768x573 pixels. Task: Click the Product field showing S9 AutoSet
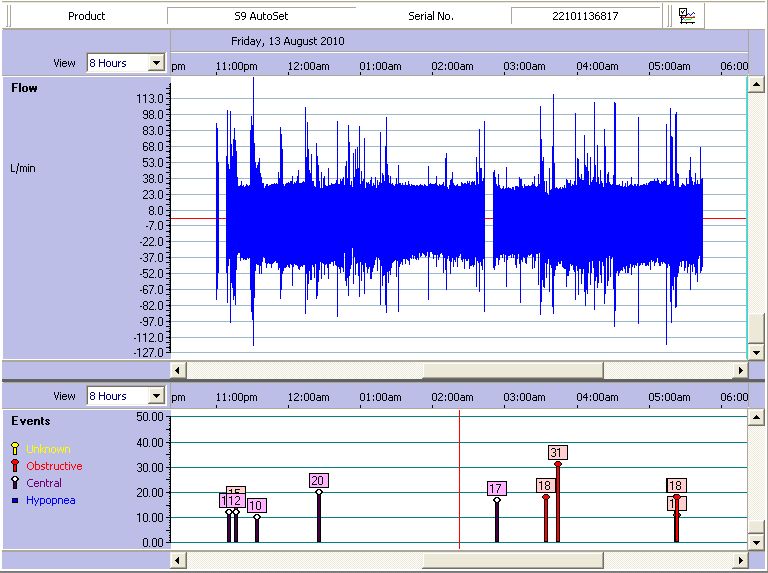[x=260, y=16]
